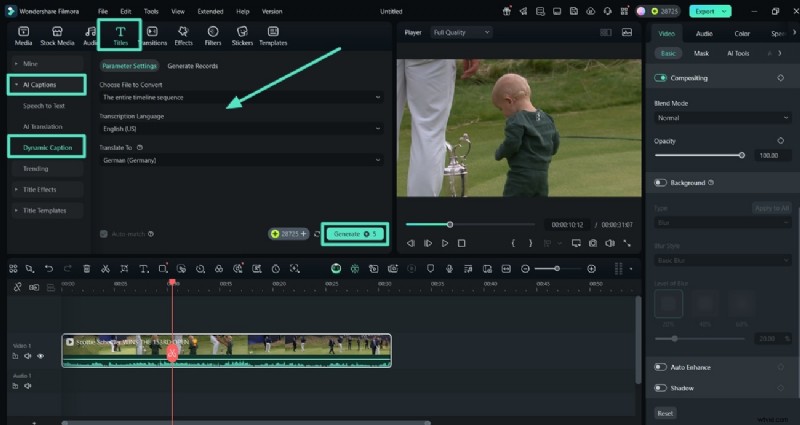Delete selected clip with the trash icon
The image size is (800, 425).
click(x=86, y=269)
